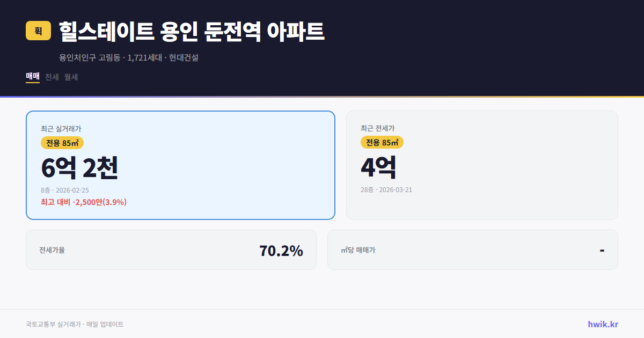Viewport: 644px width, 338px height.
Task: Switch to the 월세 tab
Action: (x=70, y=77)
